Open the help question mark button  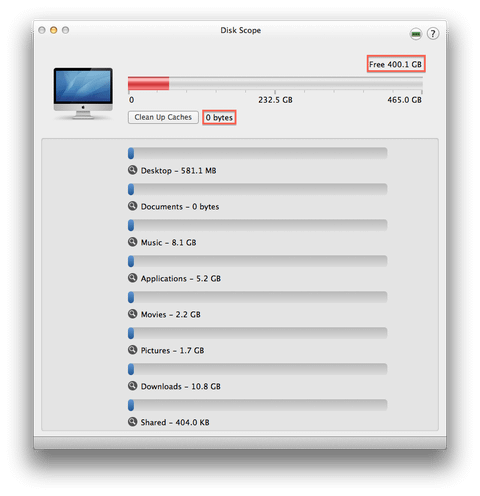click(x=433, y=34)
